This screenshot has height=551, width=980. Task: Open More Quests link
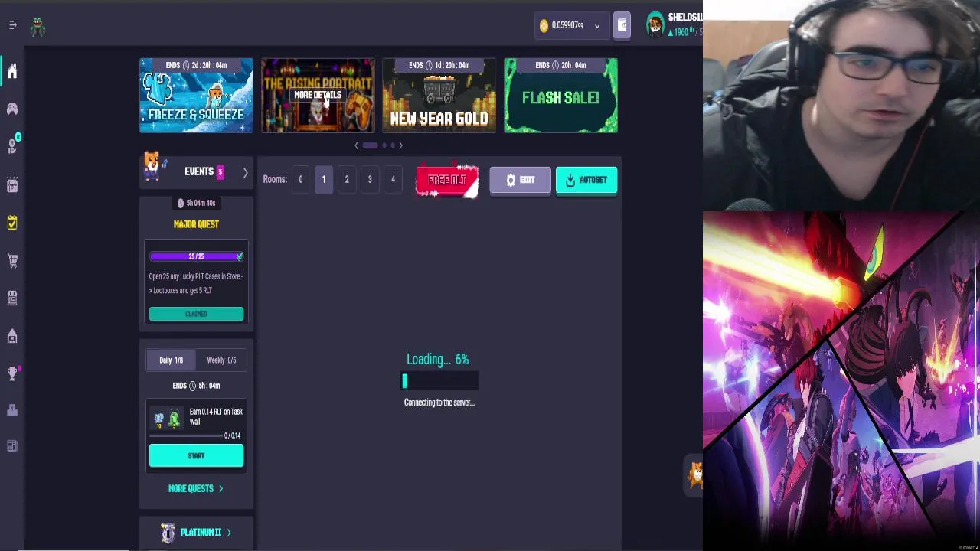[x=195, y=488]
